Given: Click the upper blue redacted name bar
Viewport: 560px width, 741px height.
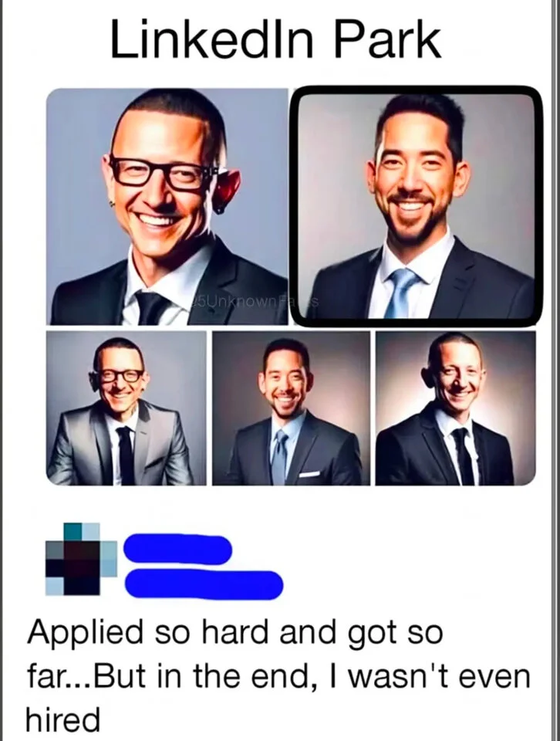Looking at the screenshot, I should click(x=178, y=548).
